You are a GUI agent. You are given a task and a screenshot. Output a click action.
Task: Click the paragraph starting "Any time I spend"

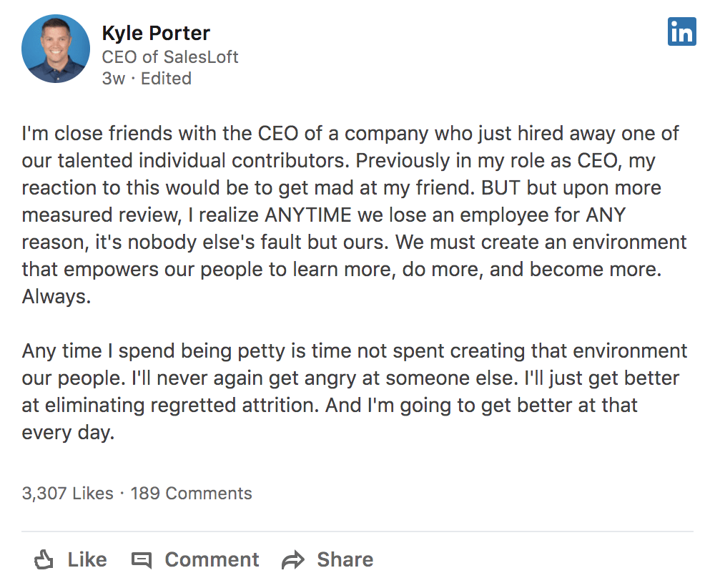pos(355,392)
